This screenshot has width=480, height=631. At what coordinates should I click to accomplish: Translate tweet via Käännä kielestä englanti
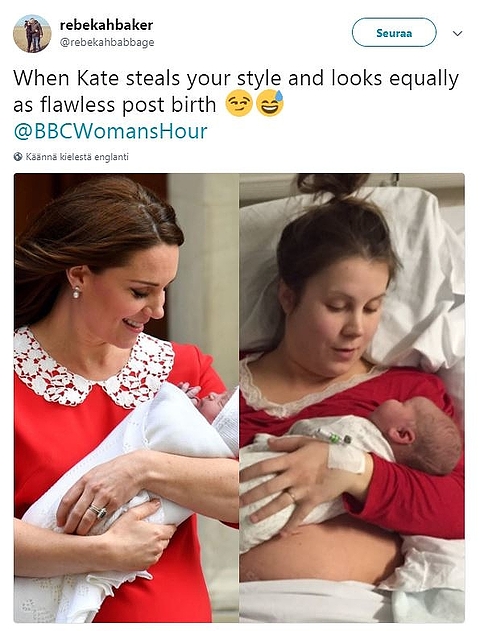point(77,157)
